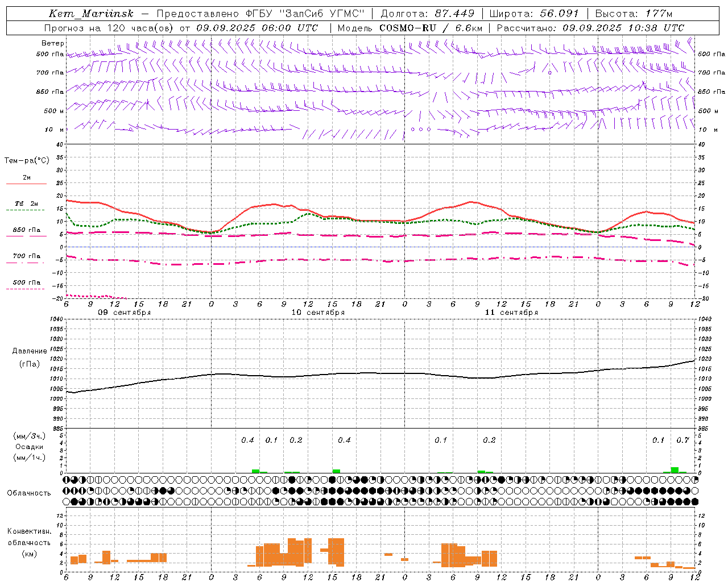728x582 pixels.
Task: Click the Kem_Mariinsk station title
Action: pyautogui.click(x=91, y=14)
